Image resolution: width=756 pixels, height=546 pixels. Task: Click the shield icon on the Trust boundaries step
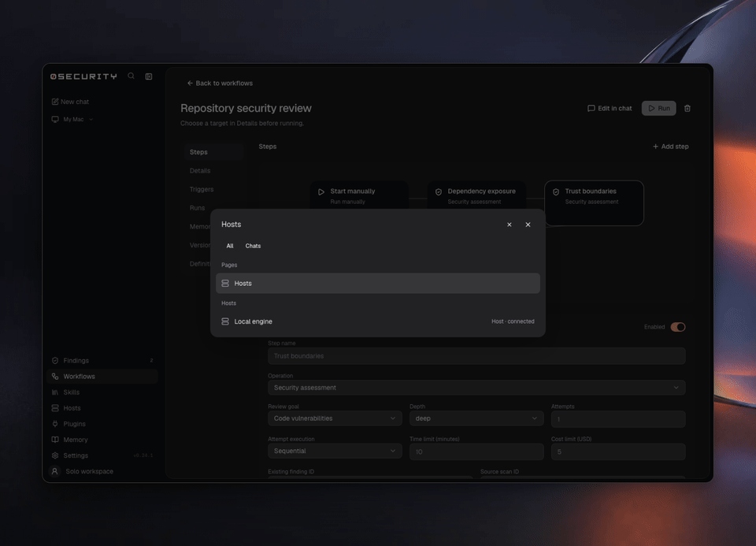point(556,192)
